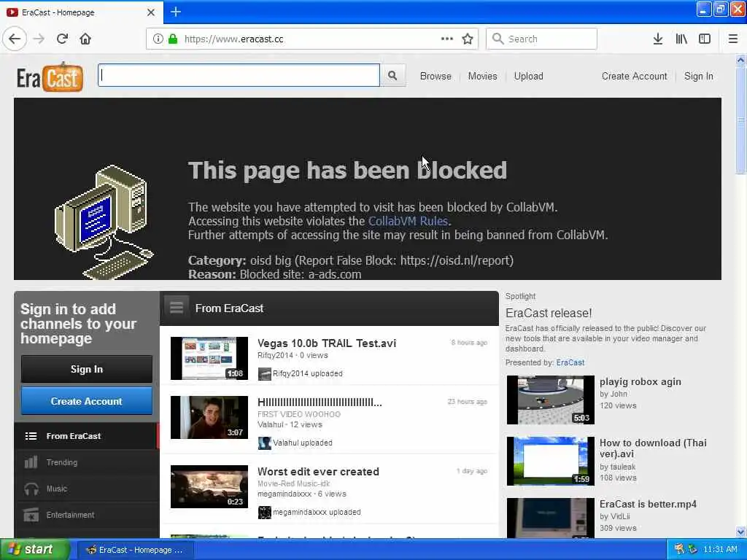Select Entertainment in sidebar guide
747x560 pixels.
[86, 515]
